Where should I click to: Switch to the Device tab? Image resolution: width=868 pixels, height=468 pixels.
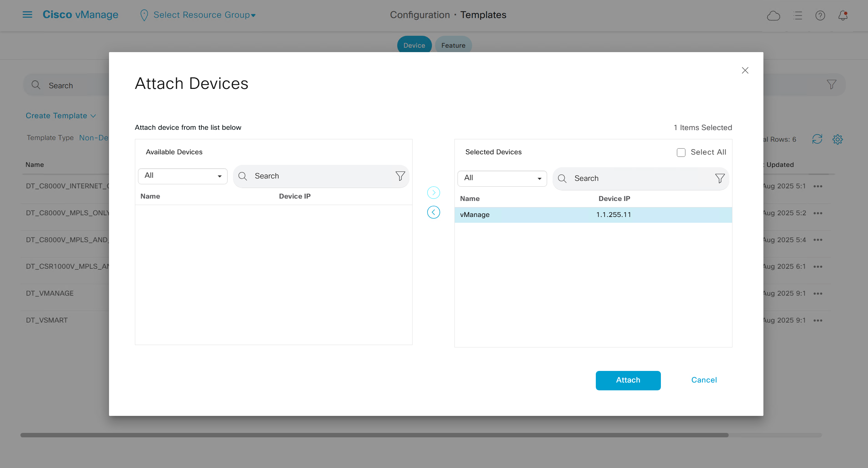tap(414, 45)
